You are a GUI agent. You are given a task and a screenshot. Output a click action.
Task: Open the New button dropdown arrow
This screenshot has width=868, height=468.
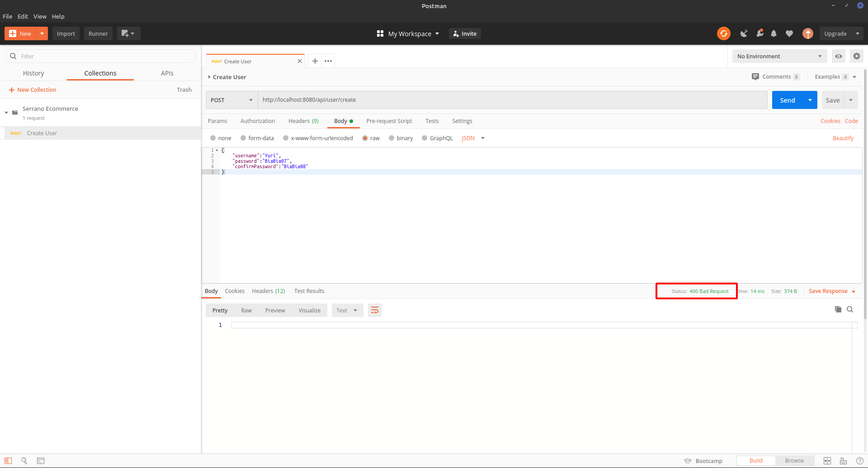[42, 33]
